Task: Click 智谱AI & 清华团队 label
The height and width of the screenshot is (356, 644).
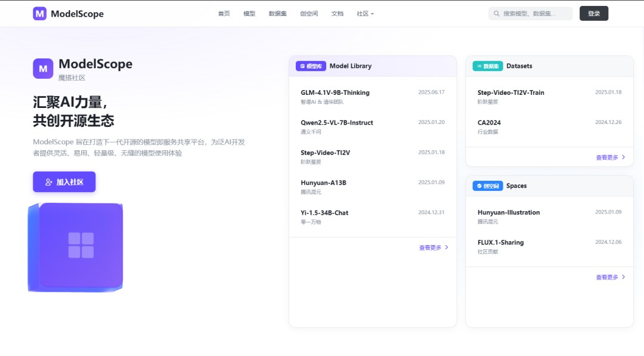Action: (x=322, y=102)
